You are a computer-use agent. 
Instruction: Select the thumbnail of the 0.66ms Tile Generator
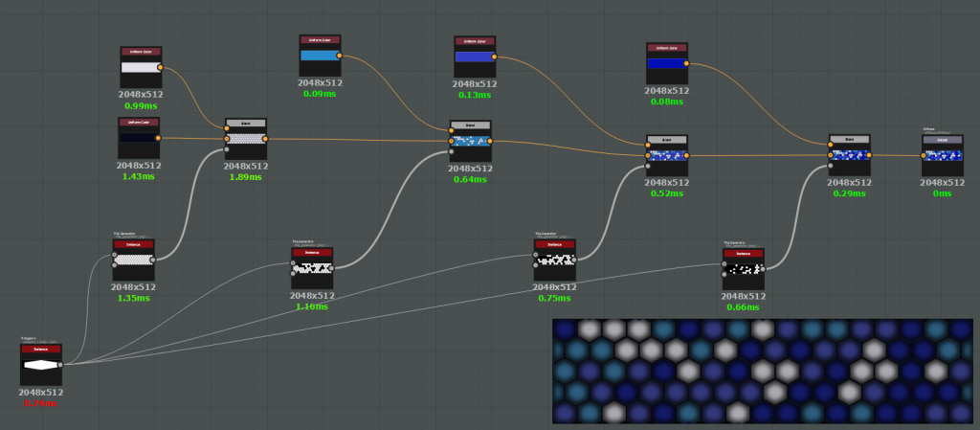click(743, 269)
